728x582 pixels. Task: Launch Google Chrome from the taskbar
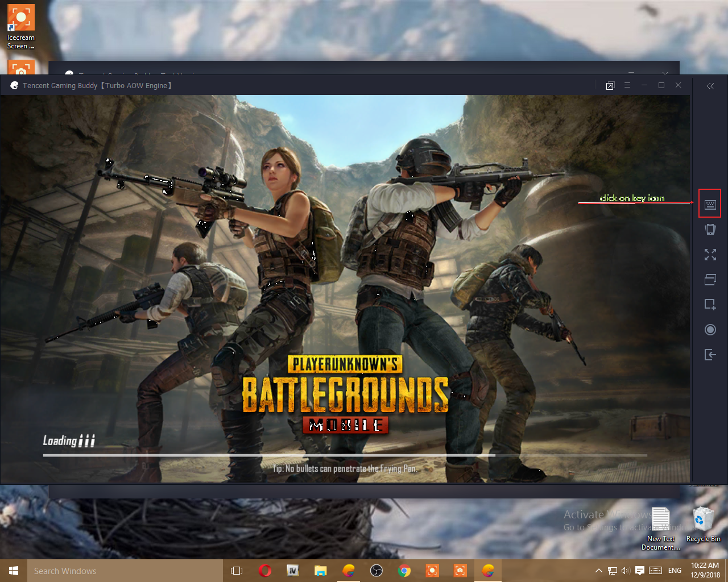coord(404,571)
